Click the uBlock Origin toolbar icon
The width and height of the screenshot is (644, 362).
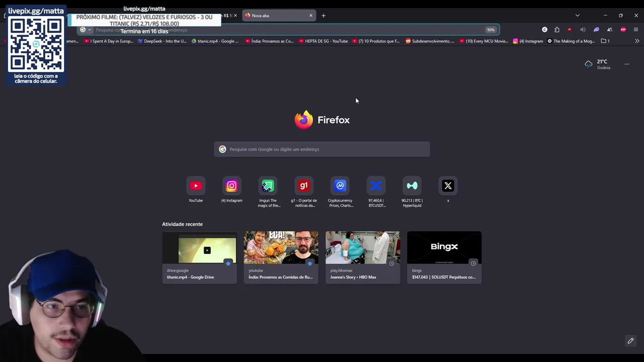(570, 30)
